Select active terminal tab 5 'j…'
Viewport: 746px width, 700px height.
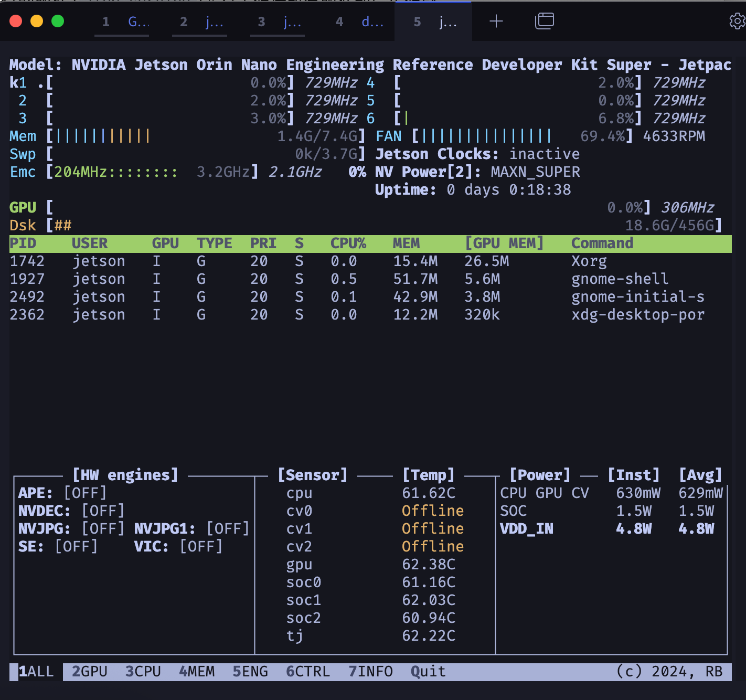[433, 22]
